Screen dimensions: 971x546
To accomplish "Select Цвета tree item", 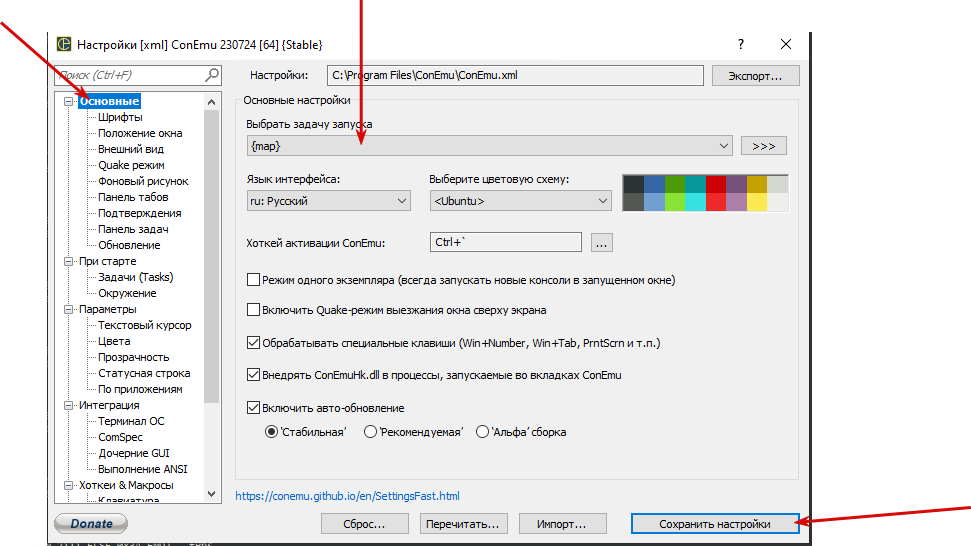I will coord(114,341).
